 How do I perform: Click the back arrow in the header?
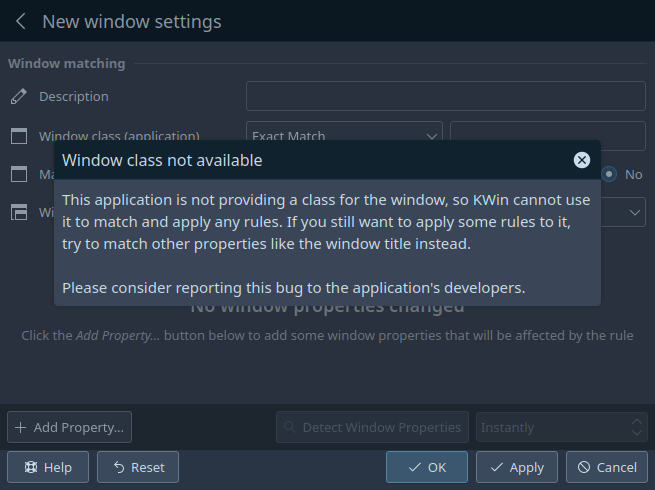[20, 21]
